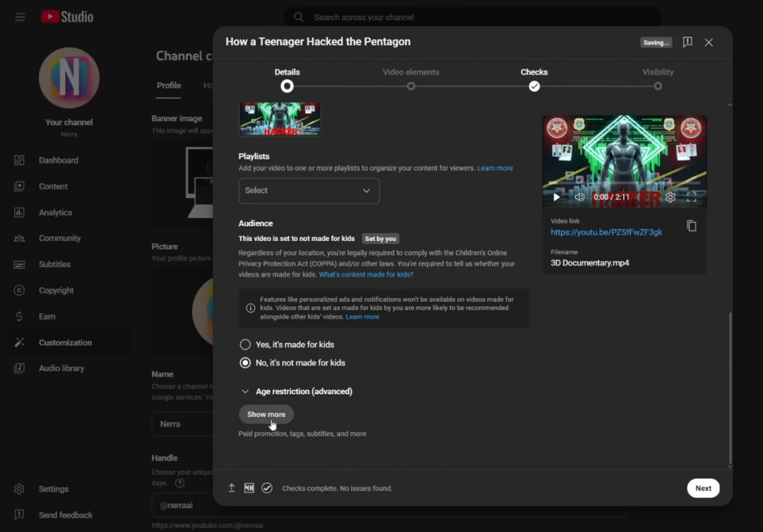Select Yes, it's made for kids
The image size is (763, 532).
point(245,345)
